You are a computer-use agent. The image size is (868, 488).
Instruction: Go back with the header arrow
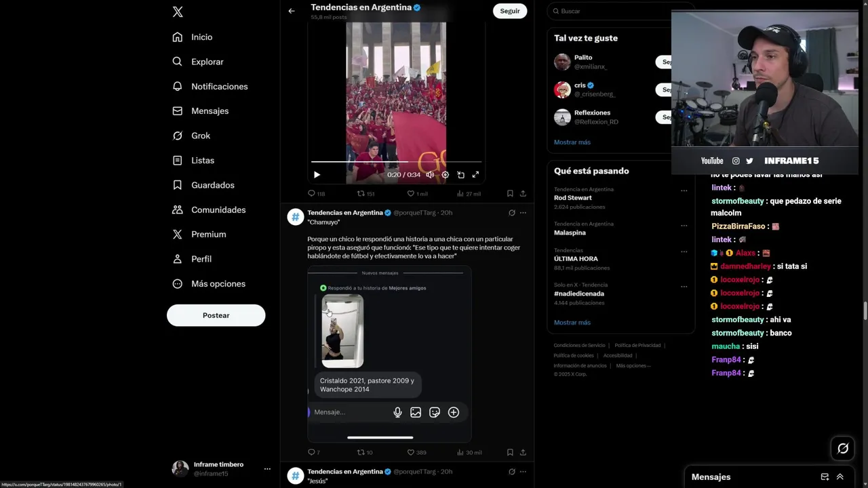click(x=292, y=11)
